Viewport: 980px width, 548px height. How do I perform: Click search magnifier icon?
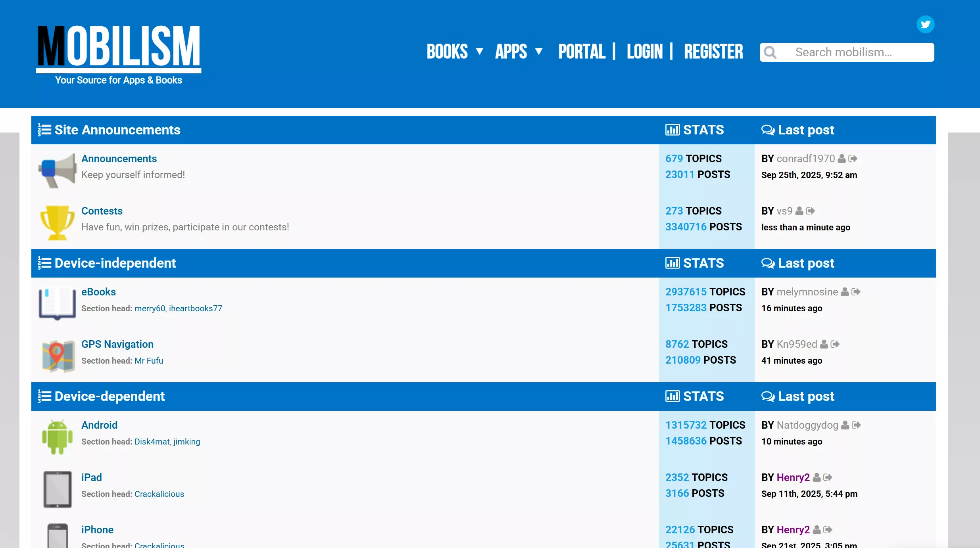(770, 52)
